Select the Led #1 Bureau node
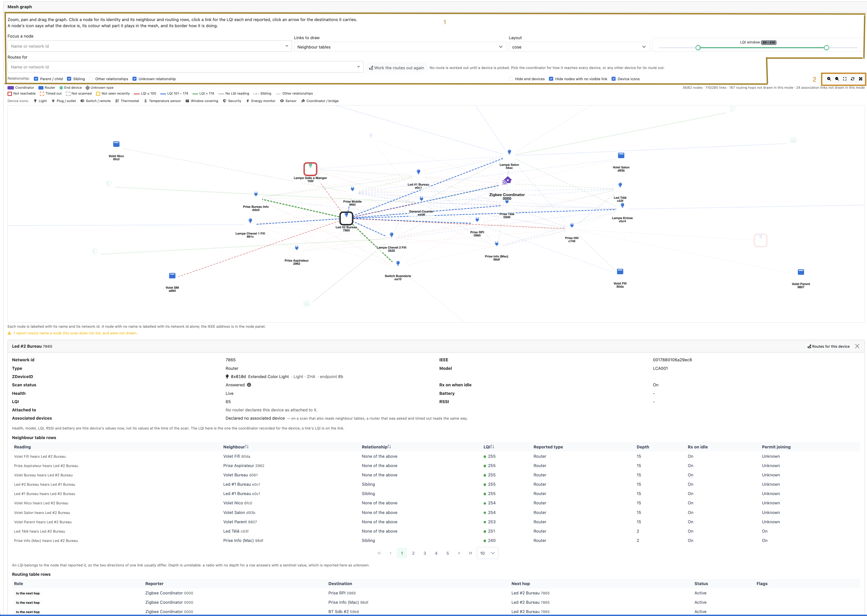 418,172
